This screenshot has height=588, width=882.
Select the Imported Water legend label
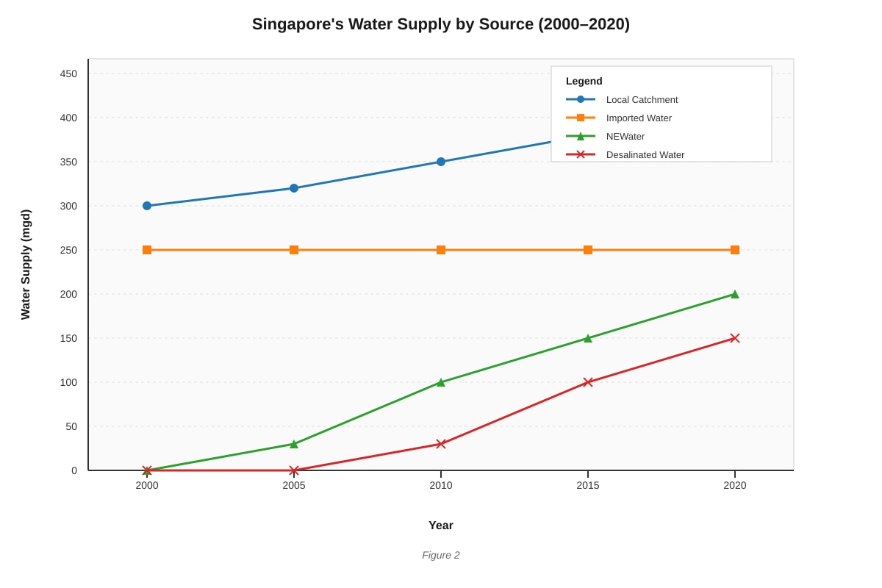coord(639,118)
